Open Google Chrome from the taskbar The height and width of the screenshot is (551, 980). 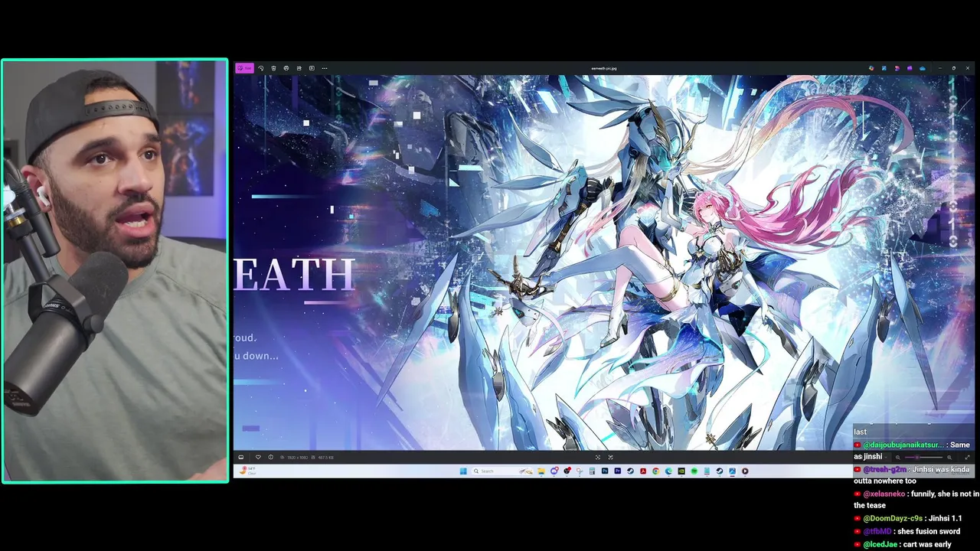(x=656, y=471)
